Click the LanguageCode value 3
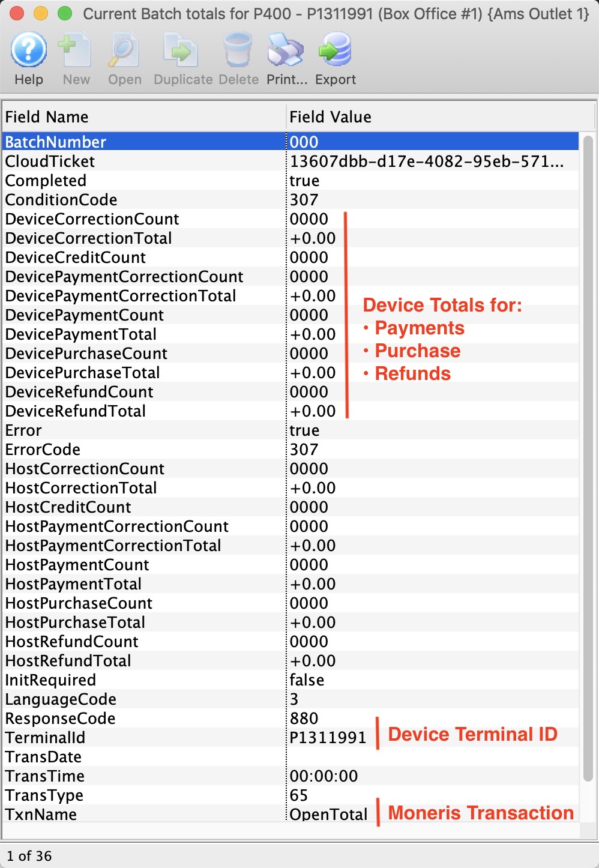599x868 pixels. 294,699
